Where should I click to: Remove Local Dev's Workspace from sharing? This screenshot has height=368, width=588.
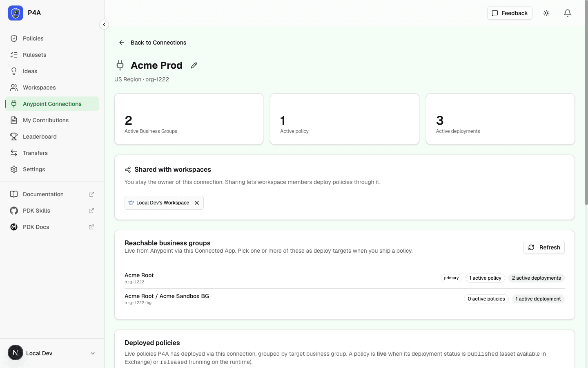coord(197,203)
